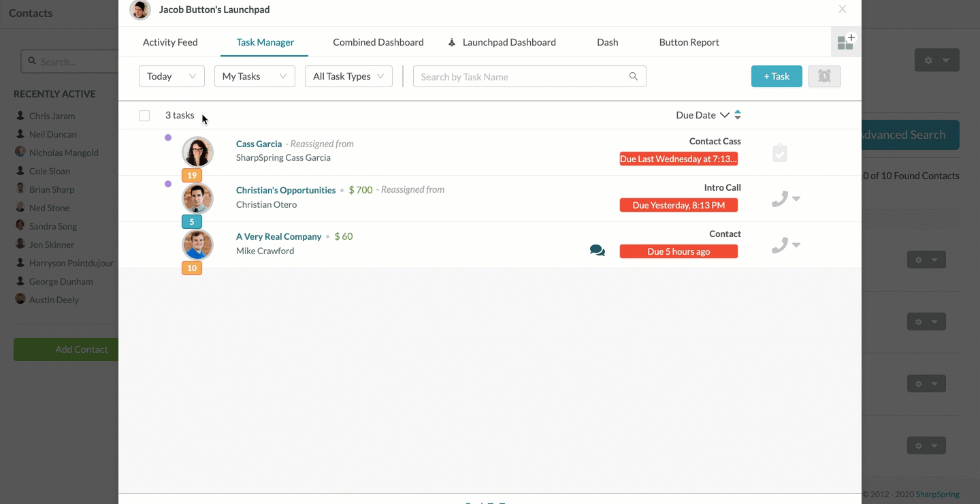Click the + Task button
The height and width of the screenshot is (504, 980).
pyautogui.click(x=777, y=76)
